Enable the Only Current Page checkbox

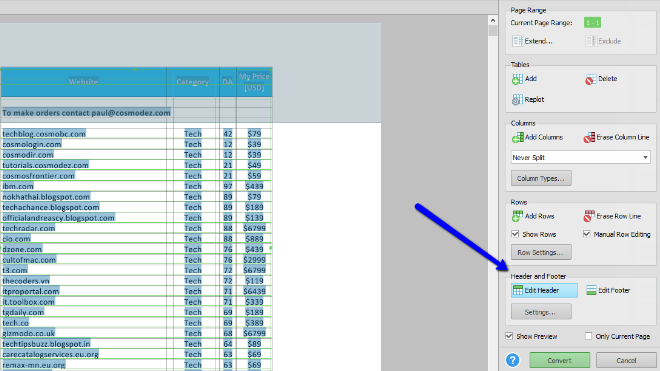click(x=588, y=336)
